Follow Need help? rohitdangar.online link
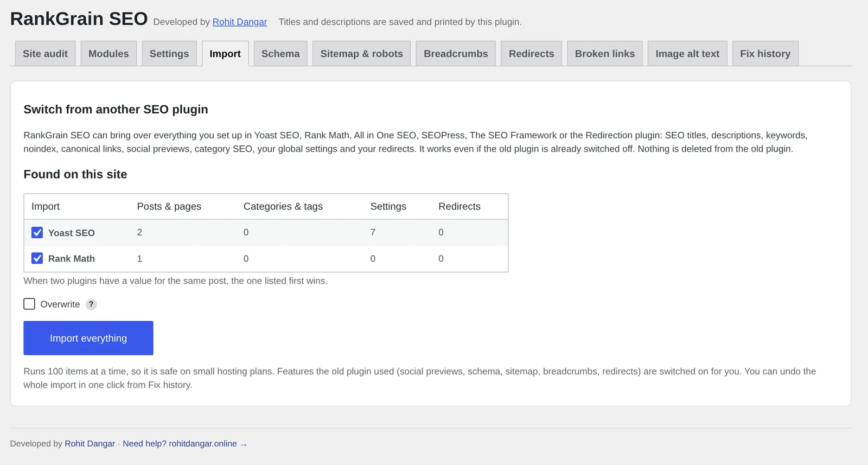The width and height of the screenshot is (868, 465). click(x=185, y=444)
